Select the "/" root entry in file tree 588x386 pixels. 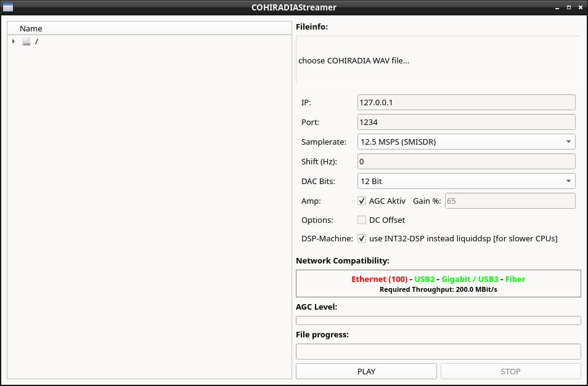[x=36, y=41]
